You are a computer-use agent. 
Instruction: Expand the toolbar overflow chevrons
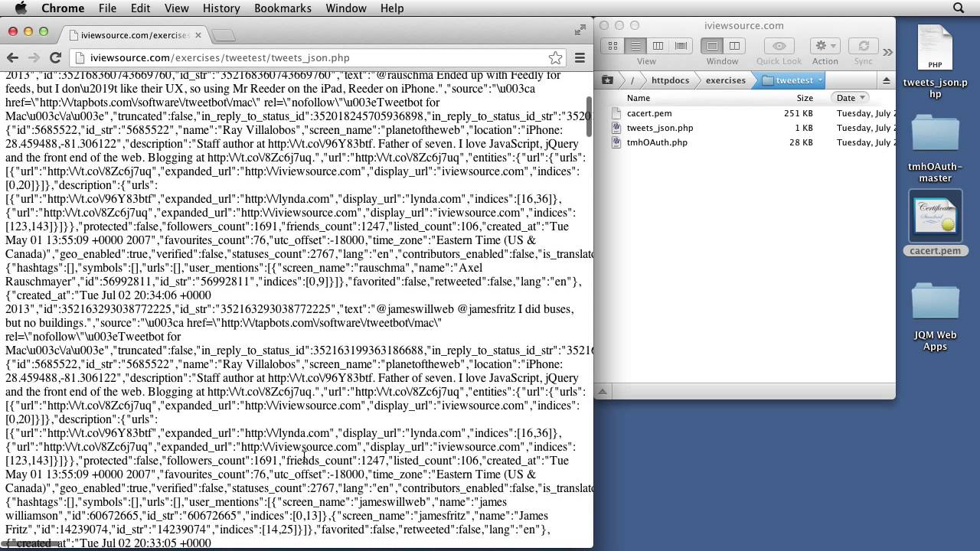[x=887, y=52]
